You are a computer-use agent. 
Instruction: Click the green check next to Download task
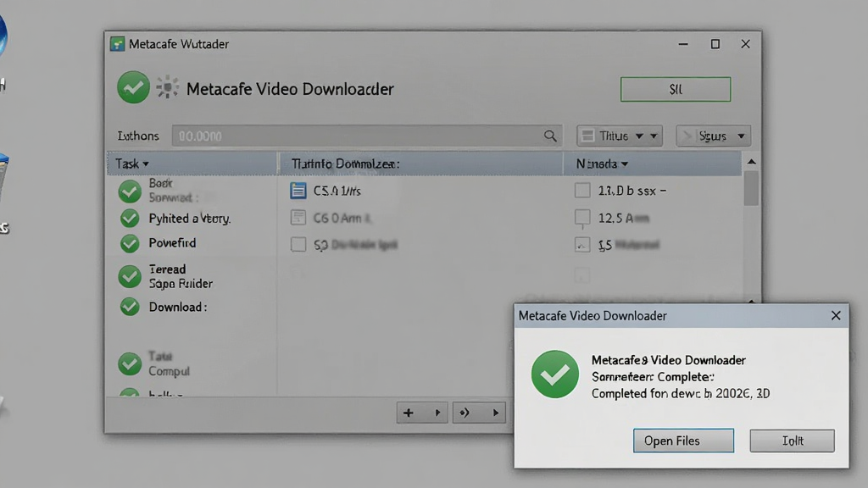[x=130, y=307]
